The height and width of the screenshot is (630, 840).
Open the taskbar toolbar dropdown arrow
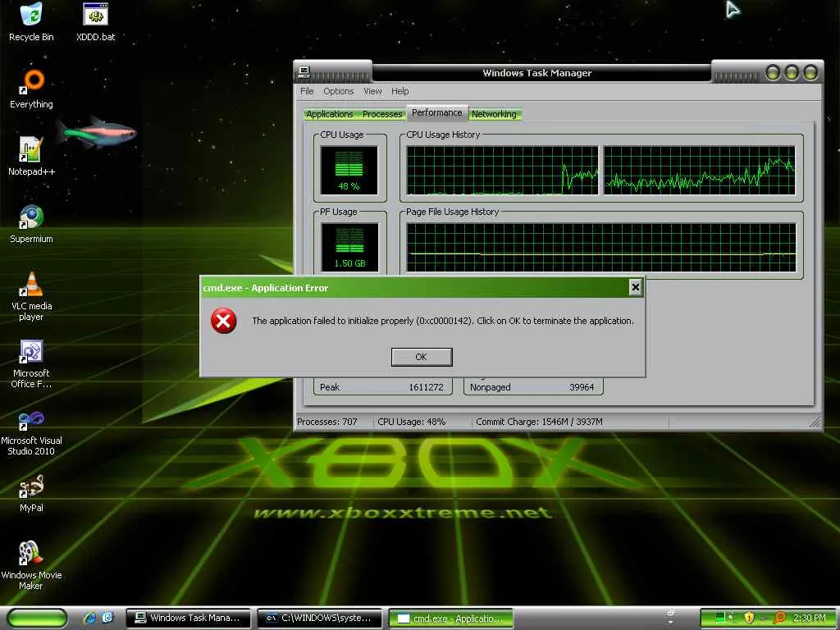tap(671, 623)
